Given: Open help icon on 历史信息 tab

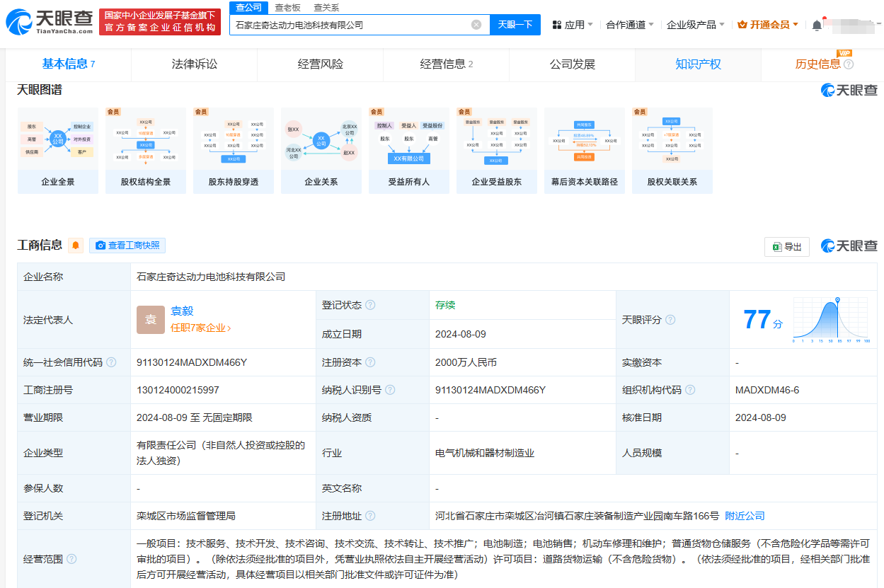Looking at the screenshot, I should [849, 64].
